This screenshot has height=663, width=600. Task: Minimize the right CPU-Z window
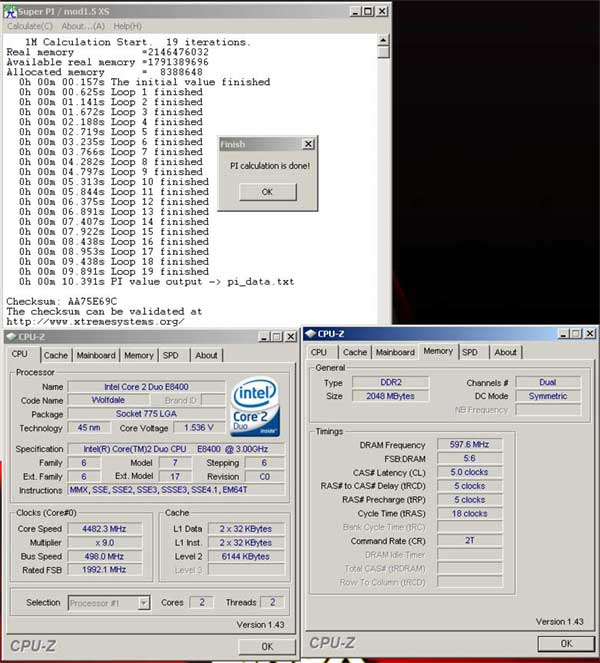click(563, 334)
